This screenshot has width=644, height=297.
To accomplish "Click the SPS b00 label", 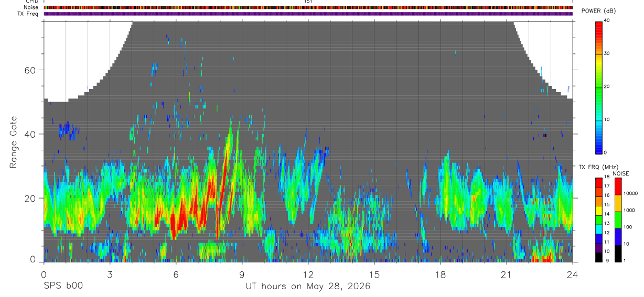I will click(63, 286).
